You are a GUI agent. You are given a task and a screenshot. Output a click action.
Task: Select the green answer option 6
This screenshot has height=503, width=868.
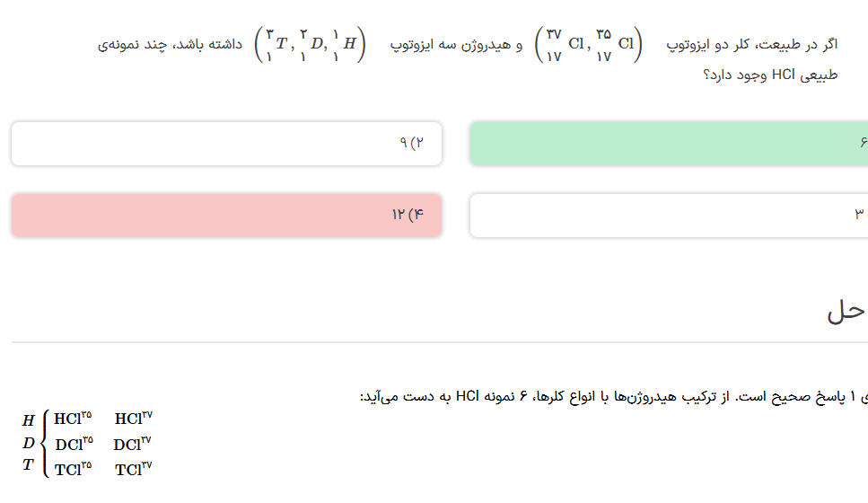pyautogui.click(x=668, y=144)
